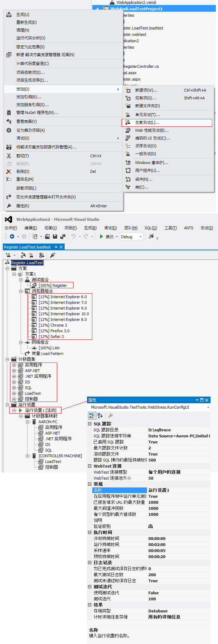Click the find-in-files icon next to Debug
218x644 pixels.
click(151, 236)
